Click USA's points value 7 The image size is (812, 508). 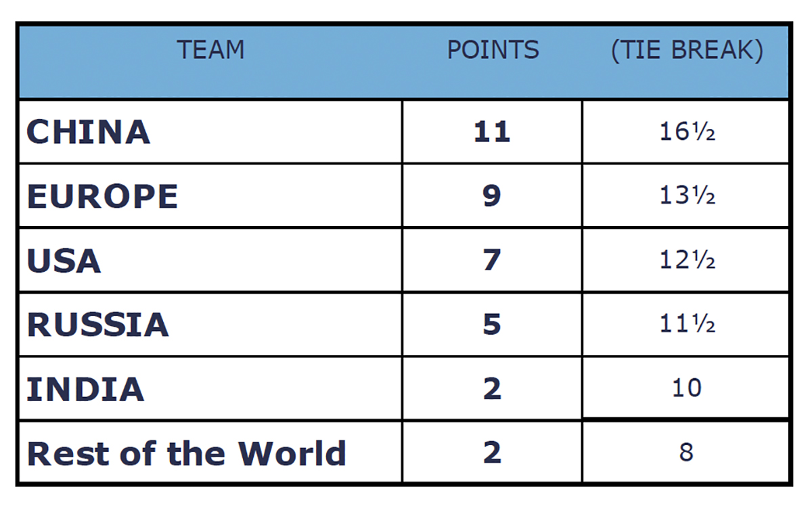[x=492, y=260]
